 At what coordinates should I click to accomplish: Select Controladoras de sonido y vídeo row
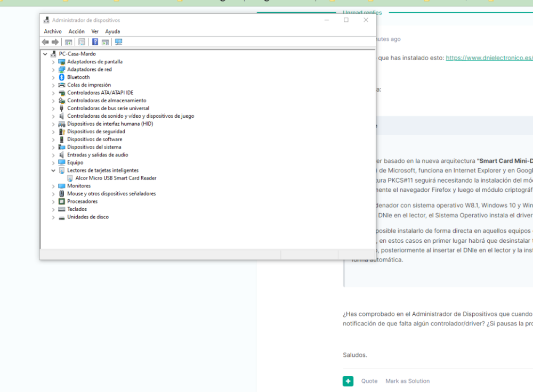[x=131, y=116]
